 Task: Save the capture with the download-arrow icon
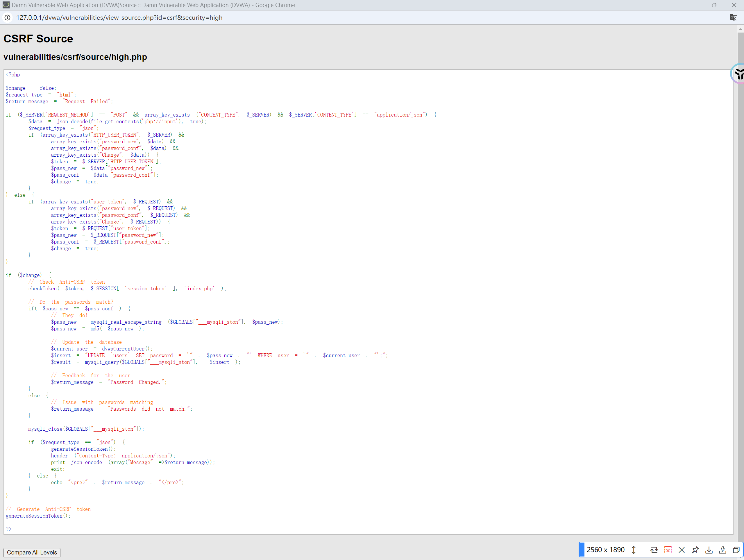709,550
